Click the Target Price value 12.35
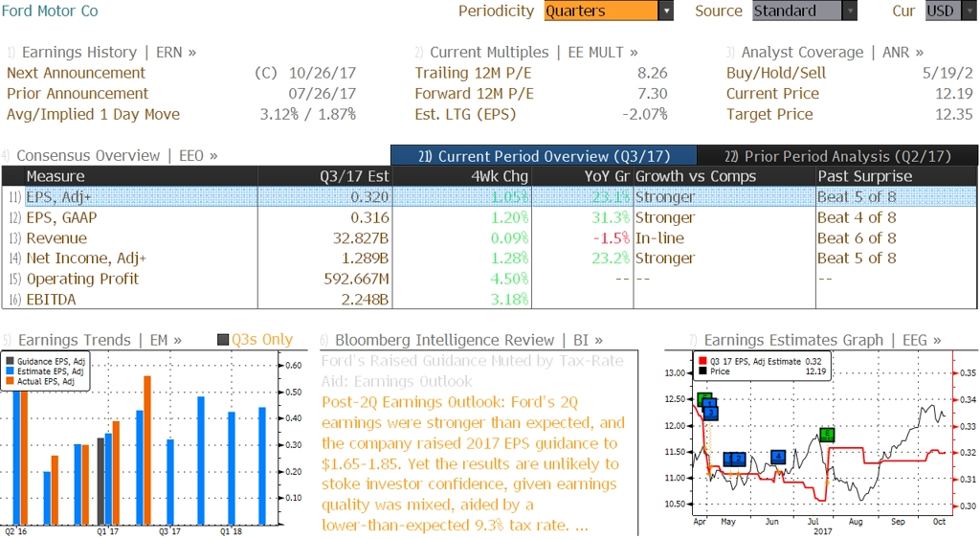This screenshot has width=980, height=539. [x=954, y=115]
